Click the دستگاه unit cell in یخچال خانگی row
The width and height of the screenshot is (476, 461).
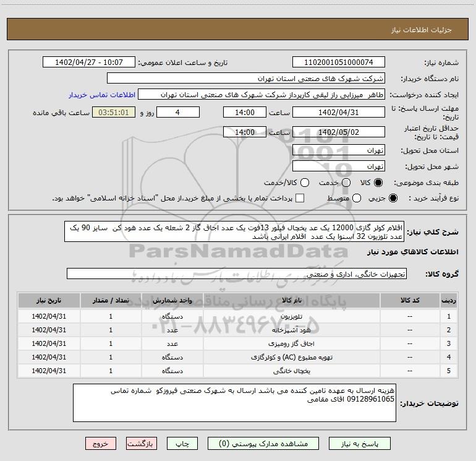click(x=172, y=371)
